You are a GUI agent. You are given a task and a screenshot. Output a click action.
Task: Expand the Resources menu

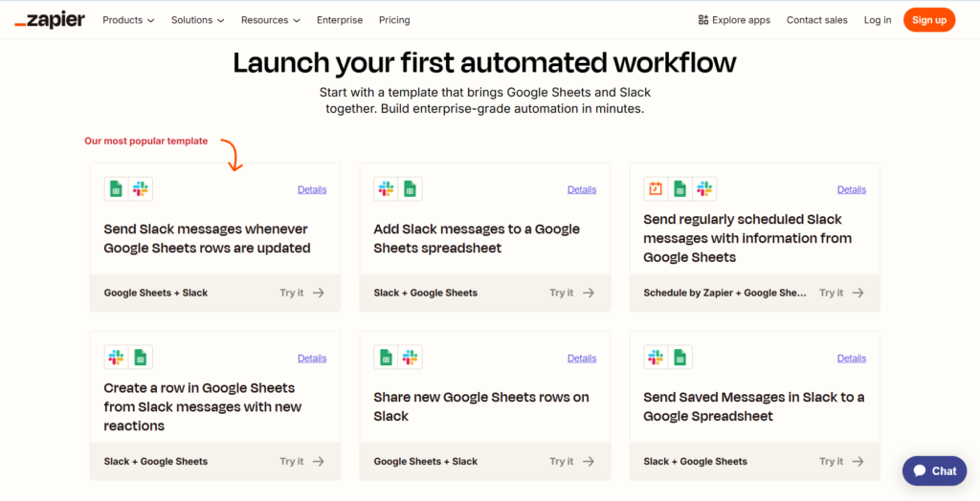tap(271, 20)
